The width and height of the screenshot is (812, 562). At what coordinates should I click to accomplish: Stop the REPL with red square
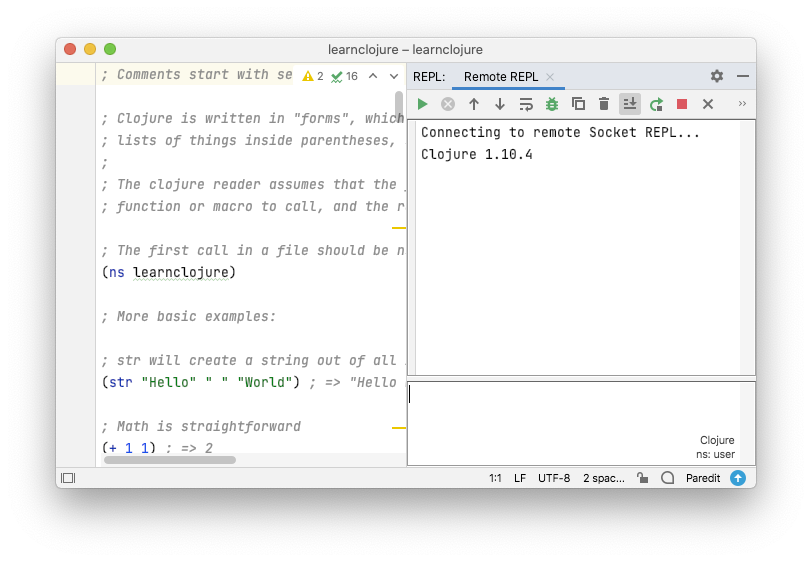click(682, 104)
